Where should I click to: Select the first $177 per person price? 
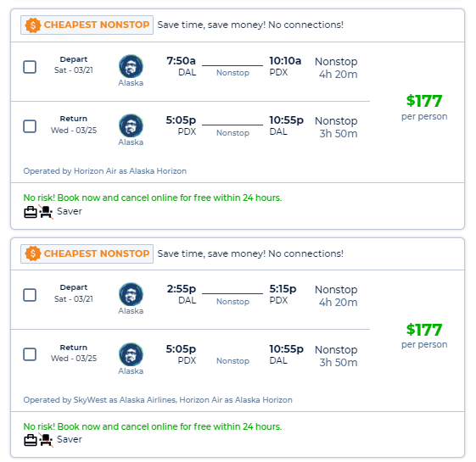pyautogui.click(x=424, y=107)
